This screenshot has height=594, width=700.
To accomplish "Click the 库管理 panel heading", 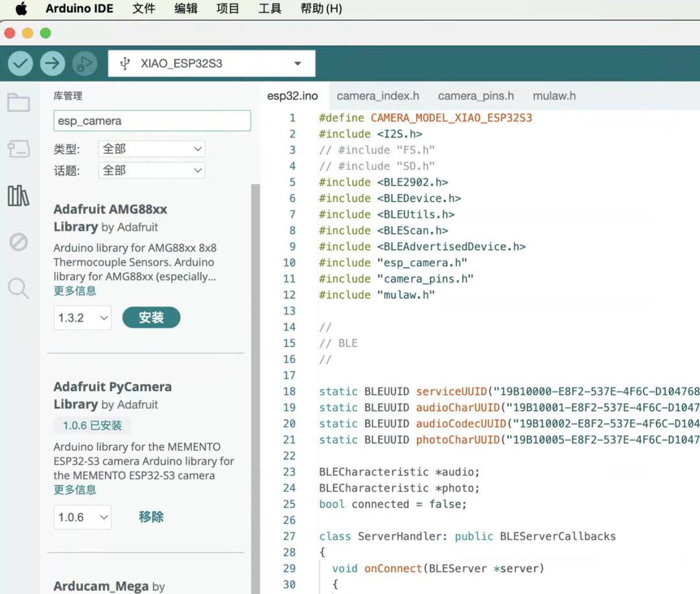I will [68, 96].
